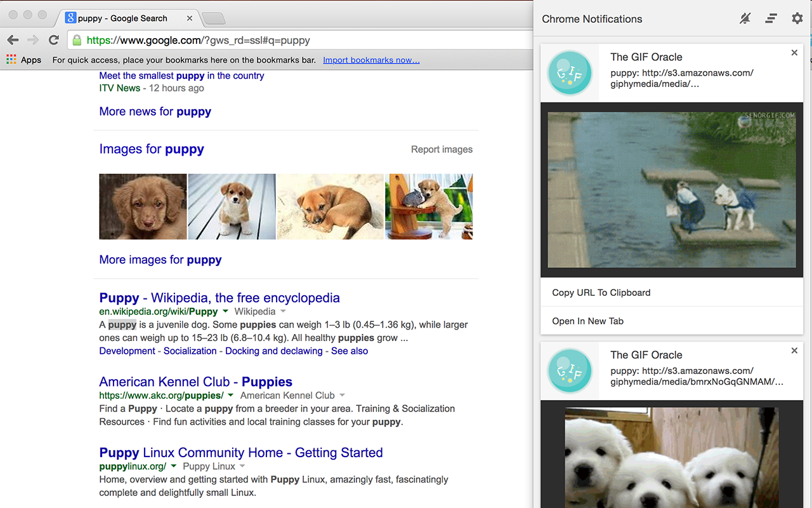Open Meet the smallest puppy in the country

[x=181, y=76]
